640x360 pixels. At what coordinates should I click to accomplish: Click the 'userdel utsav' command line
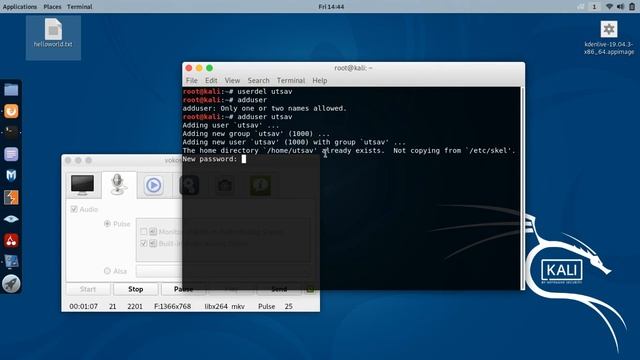[265, 91]
